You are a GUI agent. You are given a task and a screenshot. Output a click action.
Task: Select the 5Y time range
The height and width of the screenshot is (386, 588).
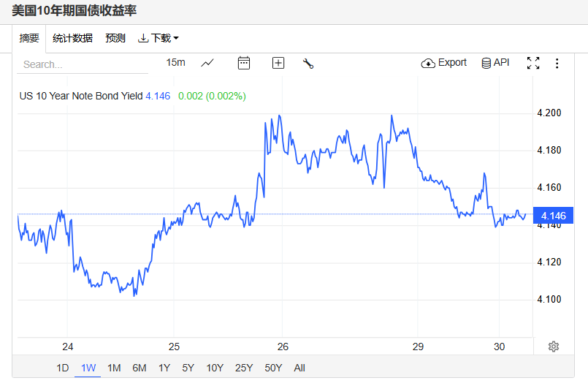click(188, 368)
